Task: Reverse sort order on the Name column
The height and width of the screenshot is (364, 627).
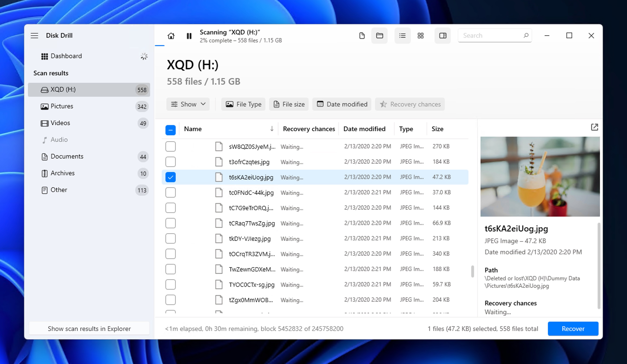Action: click(272, 129)
